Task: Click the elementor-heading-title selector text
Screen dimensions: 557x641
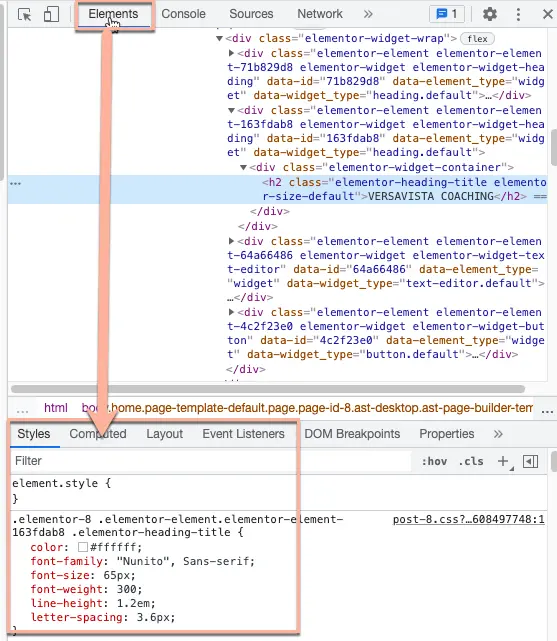Action: pyautogui.click(x=151, y=533)
